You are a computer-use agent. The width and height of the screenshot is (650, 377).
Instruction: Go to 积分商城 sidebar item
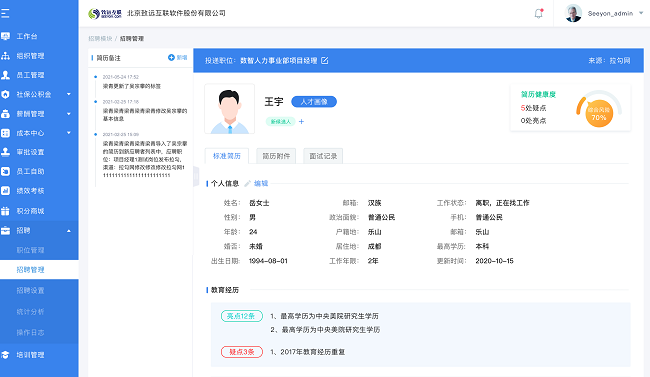coord(30,211)
